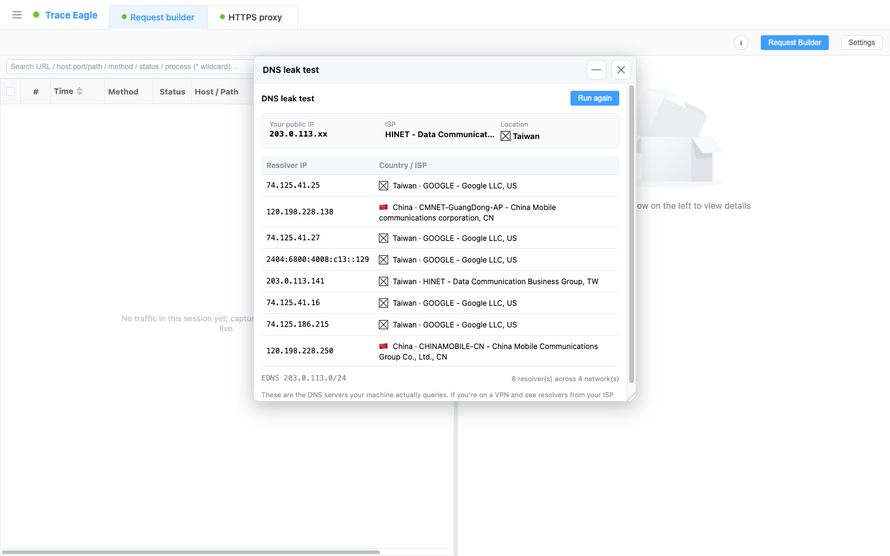Click the Country / ISP column header
Viewport: 890px width, 556px height.
403,165
